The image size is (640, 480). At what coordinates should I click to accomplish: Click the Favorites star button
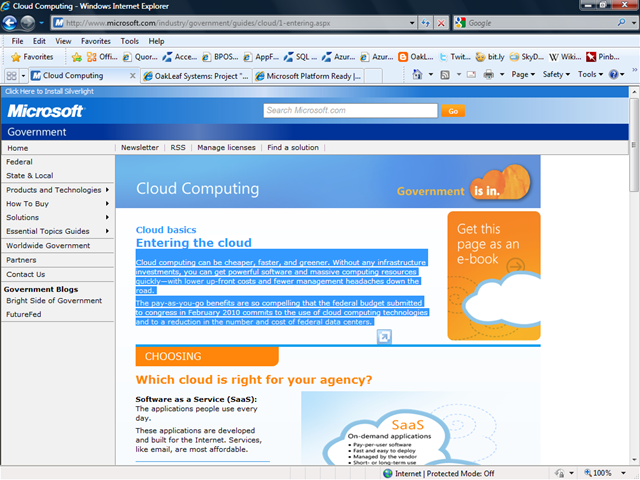point(32,57)
